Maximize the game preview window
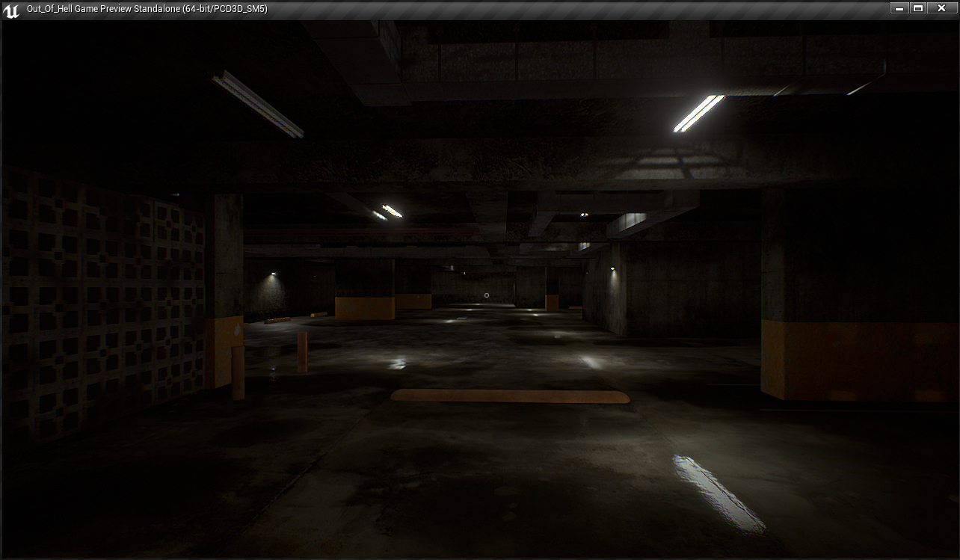960x560 pixels. coord(919,8)
